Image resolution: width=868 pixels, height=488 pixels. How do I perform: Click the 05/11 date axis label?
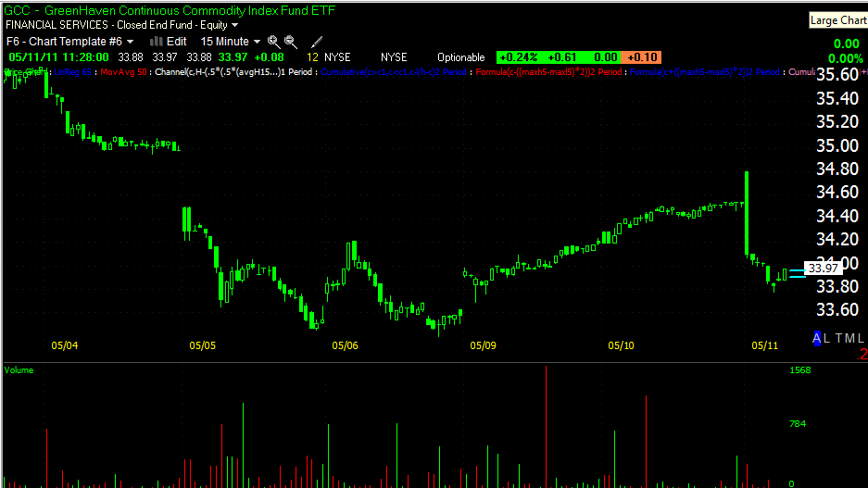pyautogui.click(x=764, y=345)
